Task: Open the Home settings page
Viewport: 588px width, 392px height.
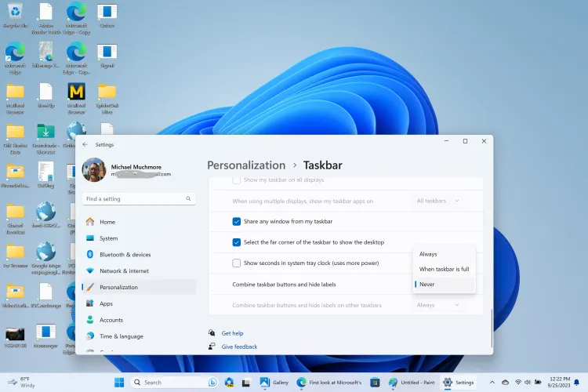Action: [x=107, y=222]
